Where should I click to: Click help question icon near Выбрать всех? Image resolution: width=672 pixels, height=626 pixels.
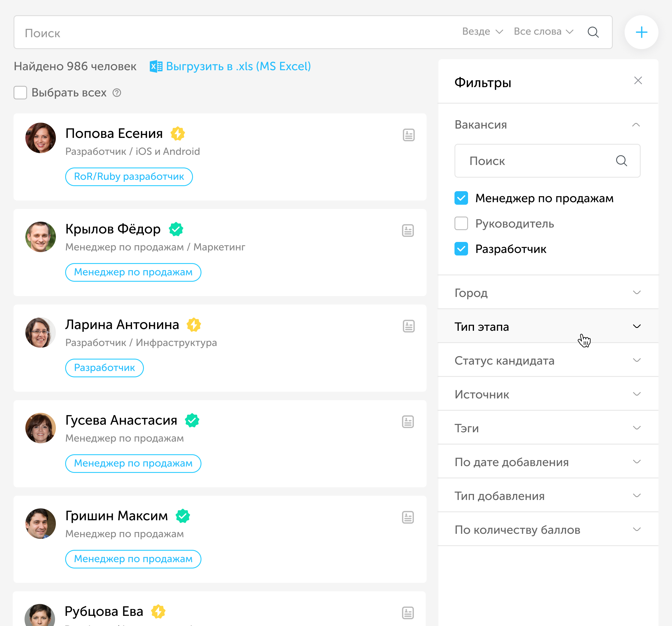(x=117, y=92)
